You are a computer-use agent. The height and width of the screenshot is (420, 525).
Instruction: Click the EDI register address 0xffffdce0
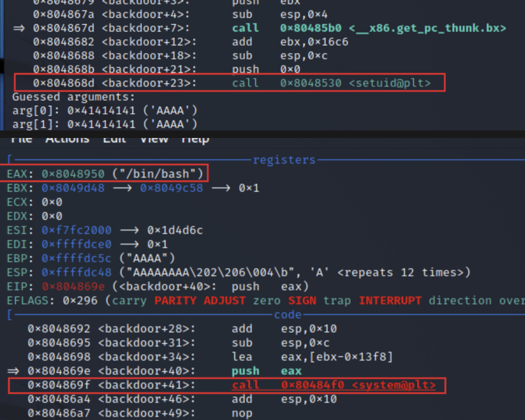tap(76, 244)
